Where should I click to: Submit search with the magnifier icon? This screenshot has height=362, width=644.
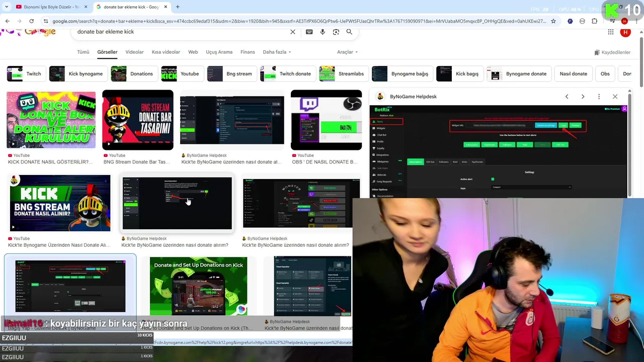click(x=349, y=32)
